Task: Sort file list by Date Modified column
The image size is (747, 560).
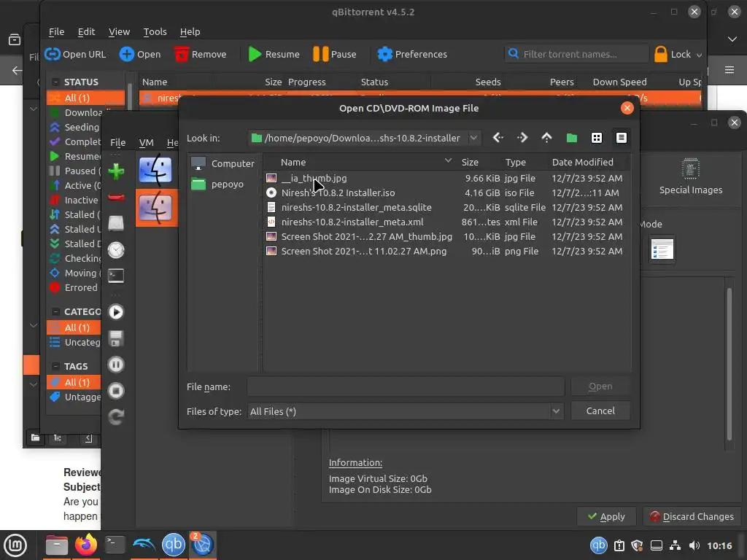Action: pos(582,162)
